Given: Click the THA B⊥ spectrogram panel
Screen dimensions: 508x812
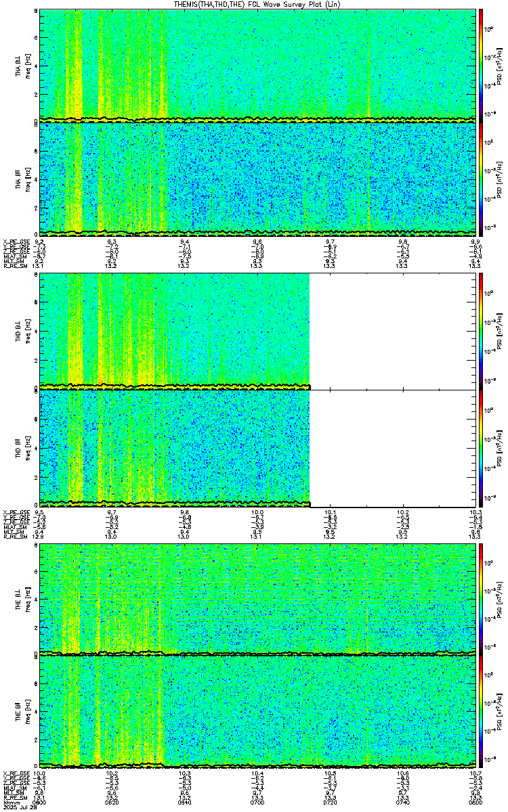Looking at the screenshot, I should coord(258,66).
